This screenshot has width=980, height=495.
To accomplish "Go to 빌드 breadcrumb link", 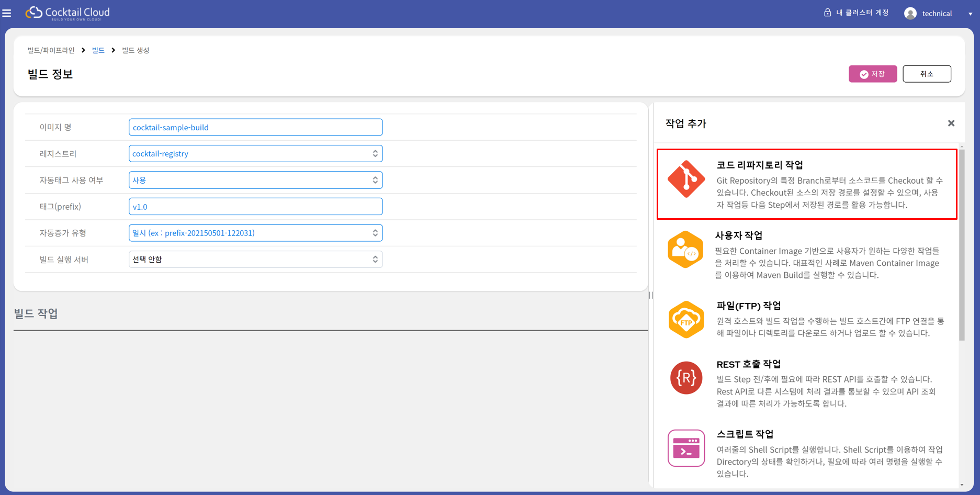I will click(x=98, y=50).
